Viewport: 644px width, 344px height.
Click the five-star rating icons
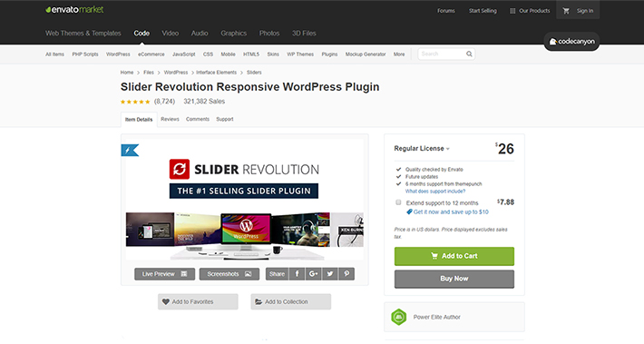click(x=135, y=102)
